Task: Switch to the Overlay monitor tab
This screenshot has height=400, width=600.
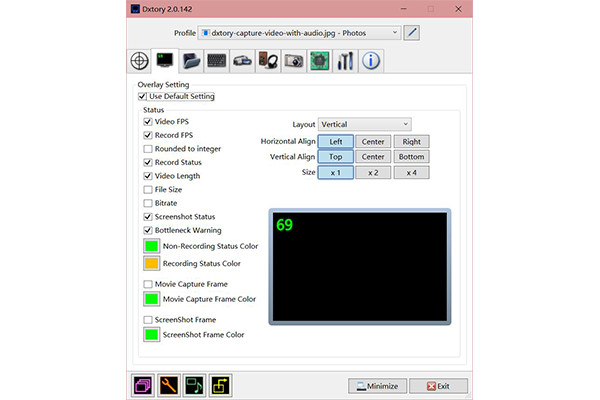Action: tap(165, 60)
